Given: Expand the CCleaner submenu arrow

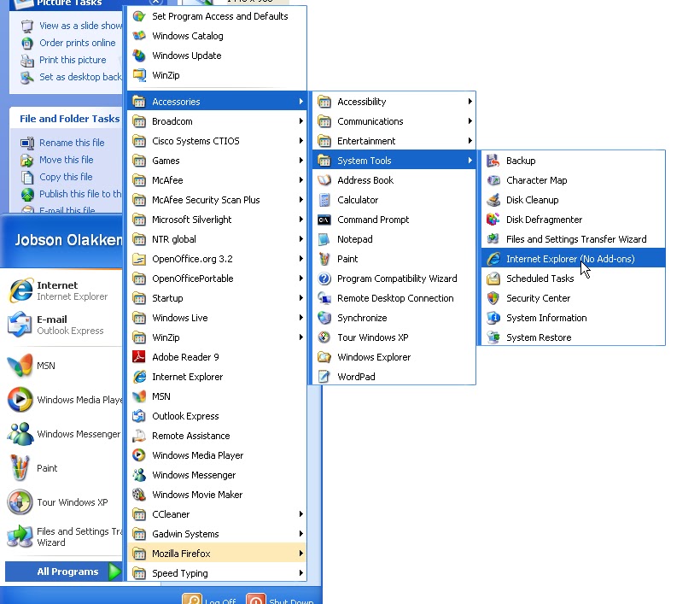Looking at the screenshot, I should pyautogui.click(x=300, y=514).
